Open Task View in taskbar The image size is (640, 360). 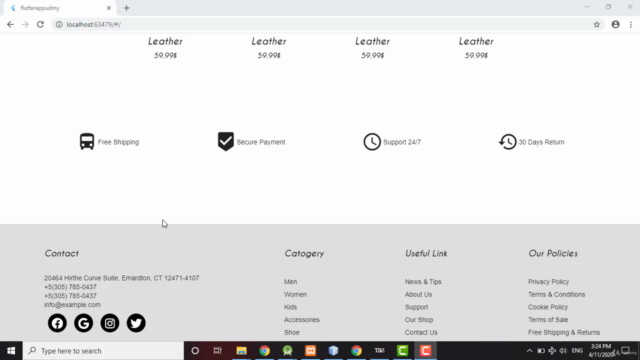(218, 351)
